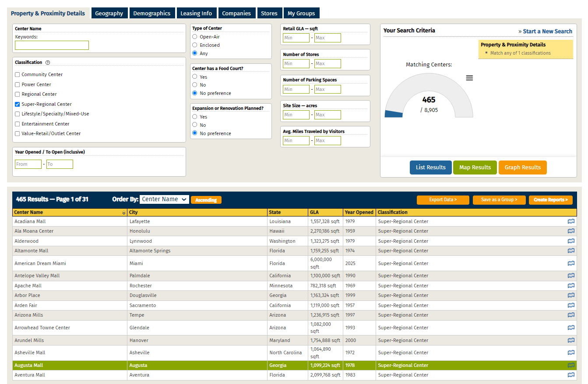Switch to the Geography tab
This screenshot has height=384, width=588.
(x=109, y=13)
